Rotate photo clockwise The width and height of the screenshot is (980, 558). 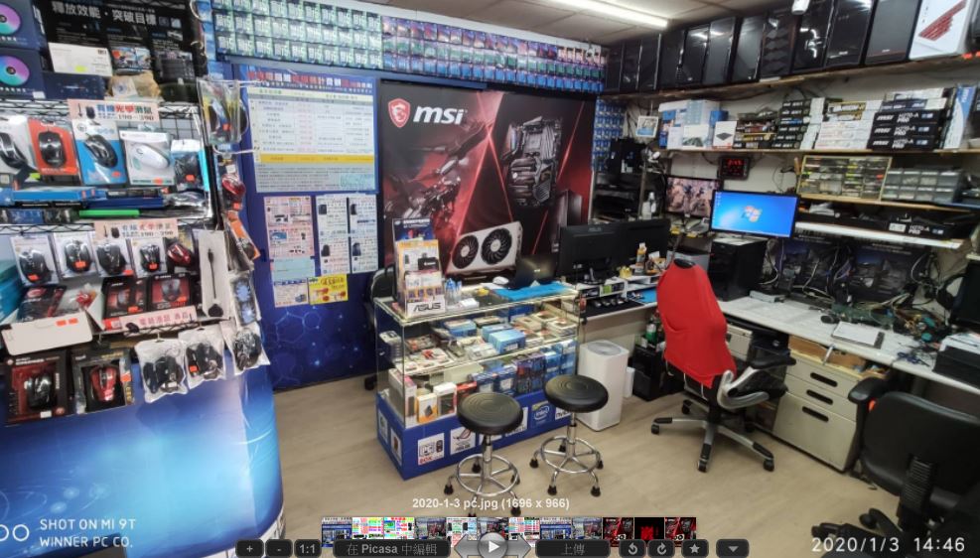[661, 549]
